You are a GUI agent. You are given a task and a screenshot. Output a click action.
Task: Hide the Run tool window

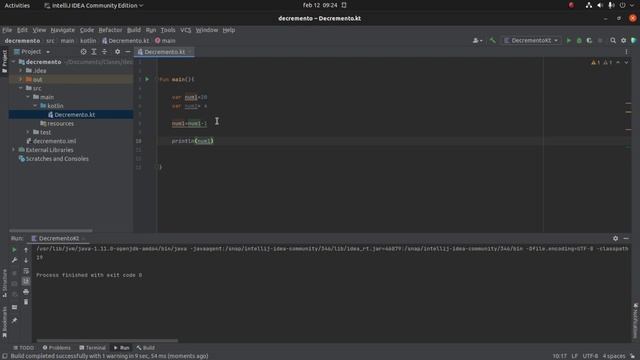tap(626, 238)
